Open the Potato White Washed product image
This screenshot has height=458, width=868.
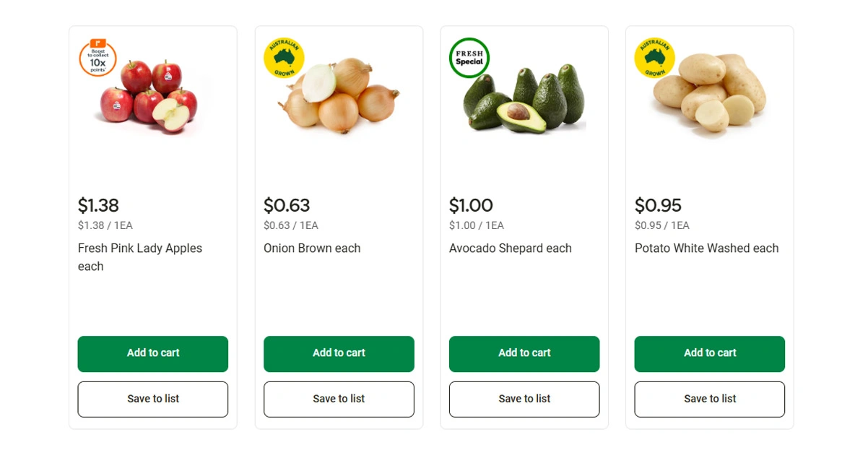tap(711, 98)
